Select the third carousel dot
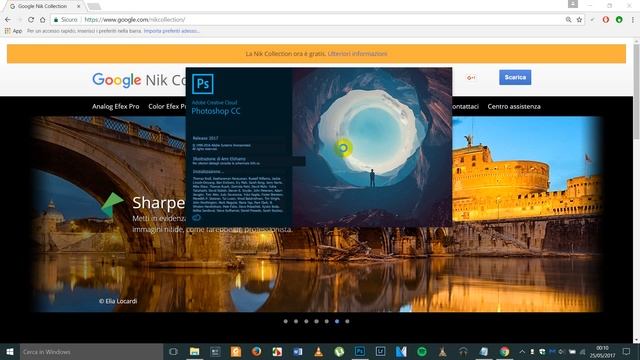This screenshot has width=640, height=360. 306,321
